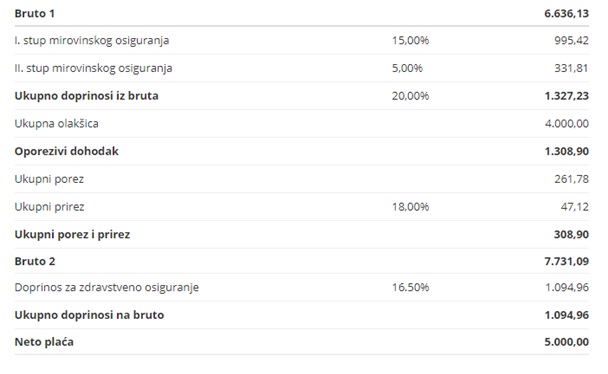
Task: Select the 16.50% health insurance rate
Action: pyautogui.click(x=410, y=287)
